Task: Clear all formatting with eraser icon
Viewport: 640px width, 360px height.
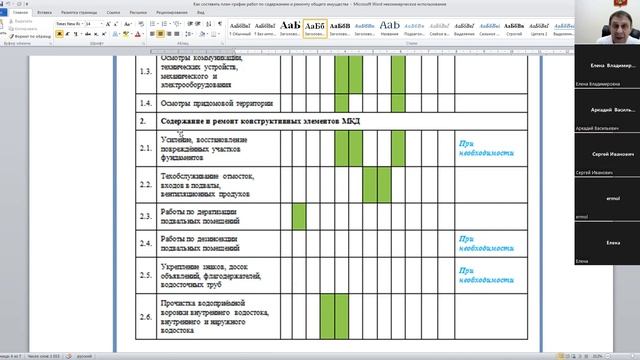Action: (x=141, y=24)
